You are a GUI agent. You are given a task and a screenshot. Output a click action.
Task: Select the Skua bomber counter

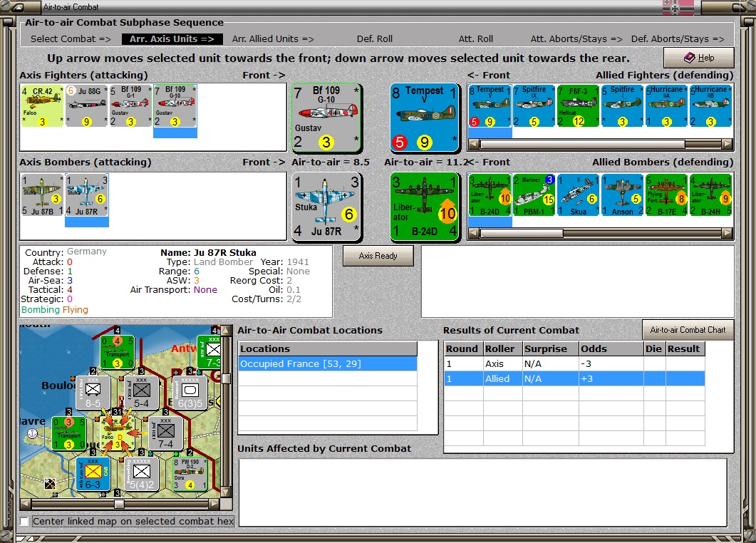(578, 195)
